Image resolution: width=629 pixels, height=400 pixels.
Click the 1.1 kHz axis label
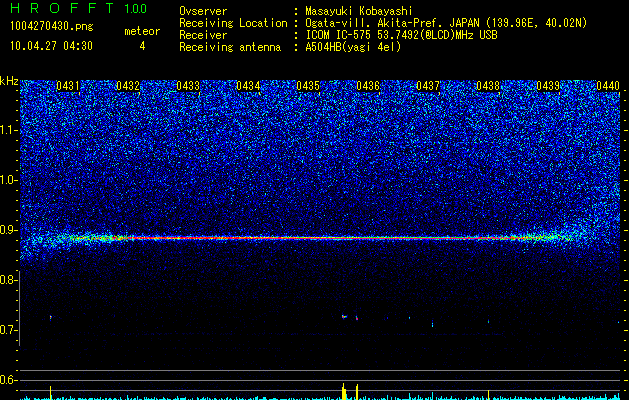click(7, 130)
